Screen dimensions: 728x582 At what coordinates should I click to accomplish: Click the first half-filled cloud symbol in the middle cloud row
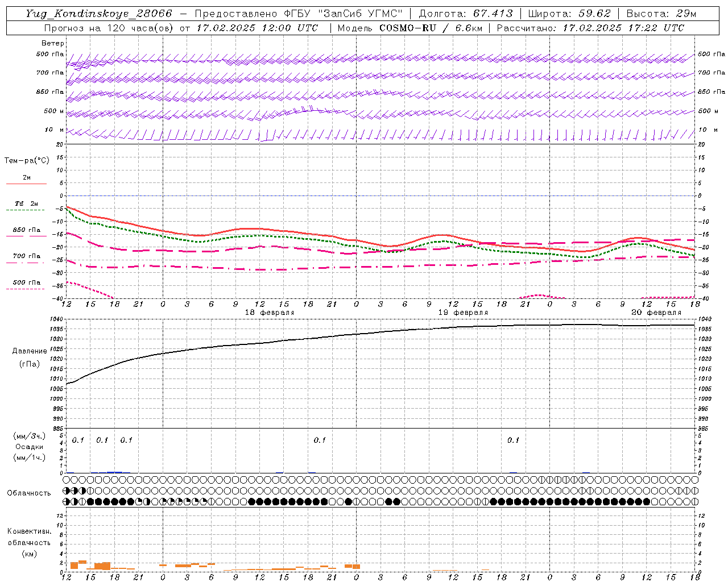pos(66,490)
